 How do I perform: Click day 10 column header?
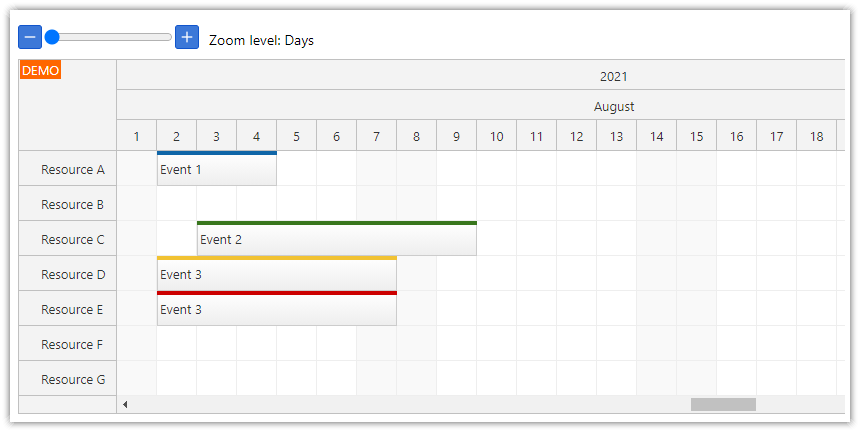click(496, 136)
